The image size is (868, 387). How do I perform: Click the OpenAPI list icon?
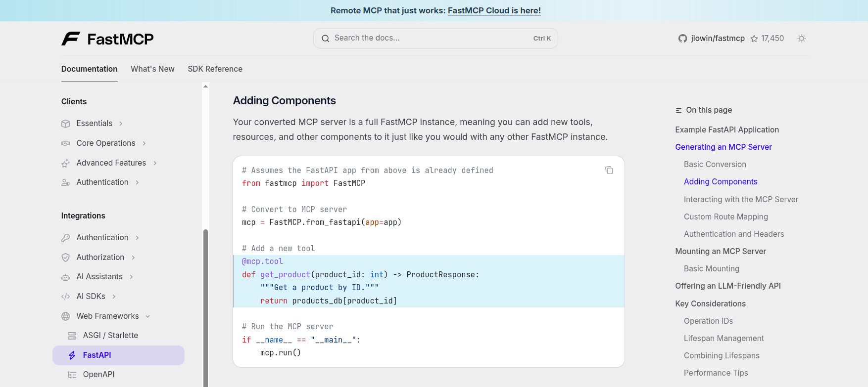(x=72, y=375)
